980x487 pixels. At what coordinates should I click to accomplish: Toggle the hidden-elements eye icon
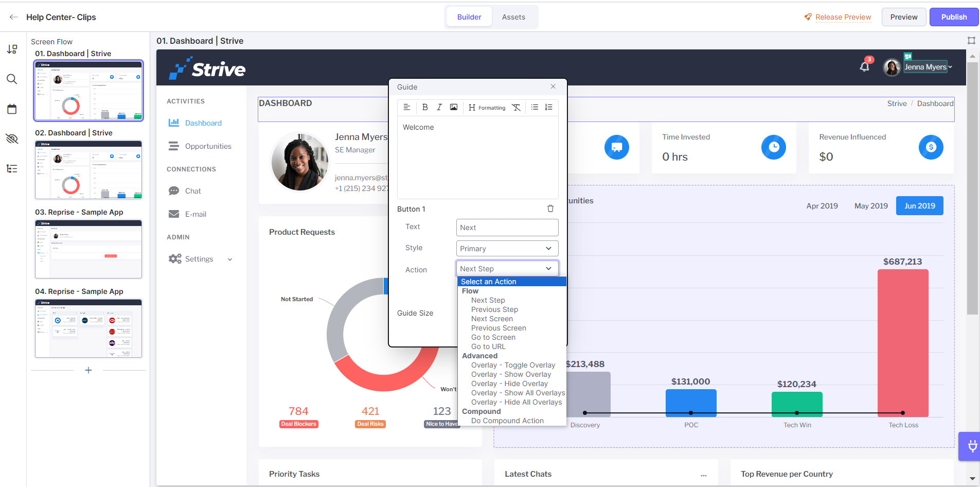pyautogui.click(x=12, y=138)
